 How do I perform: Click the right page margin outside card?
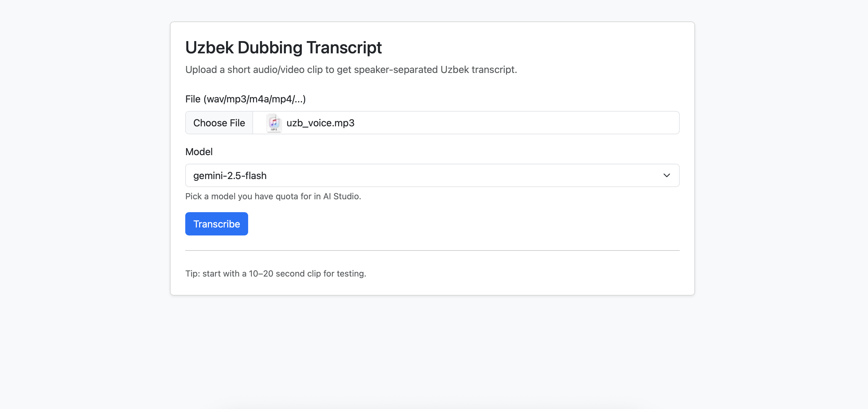click(782, 168)
